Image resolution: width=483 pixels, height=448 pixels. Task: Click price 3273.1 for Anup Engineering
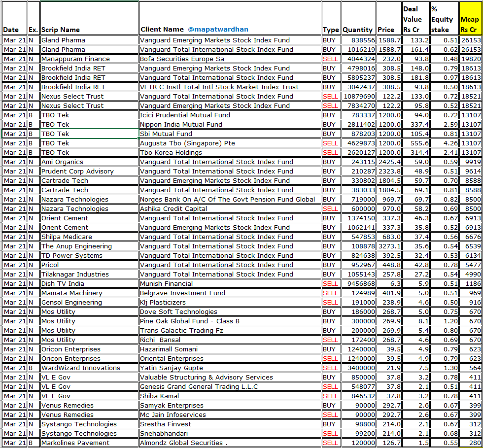point(389,246)
